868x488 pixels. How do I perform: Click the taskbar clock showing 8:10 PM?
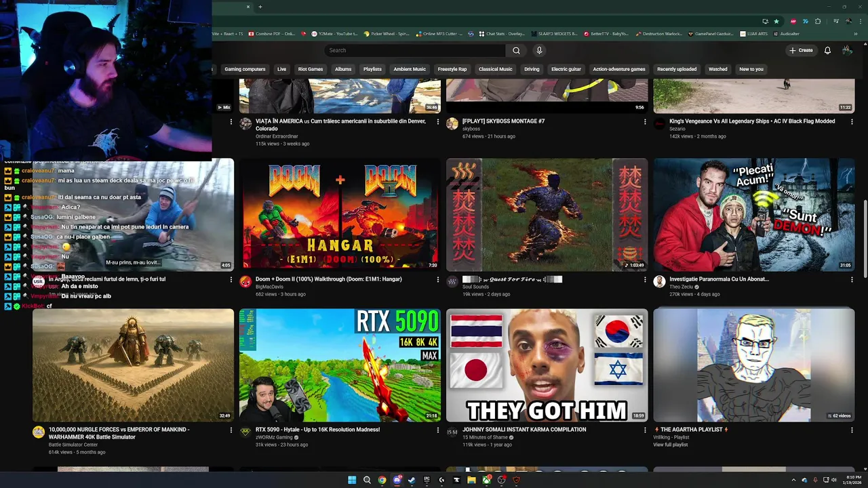coord(853,480)
